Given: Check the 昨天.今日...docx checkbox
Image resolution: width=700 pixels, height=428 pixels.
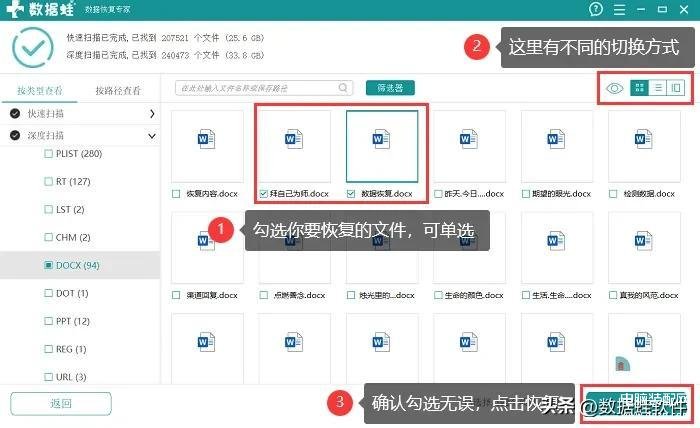Looking at the screenshot, I should 438,194.
